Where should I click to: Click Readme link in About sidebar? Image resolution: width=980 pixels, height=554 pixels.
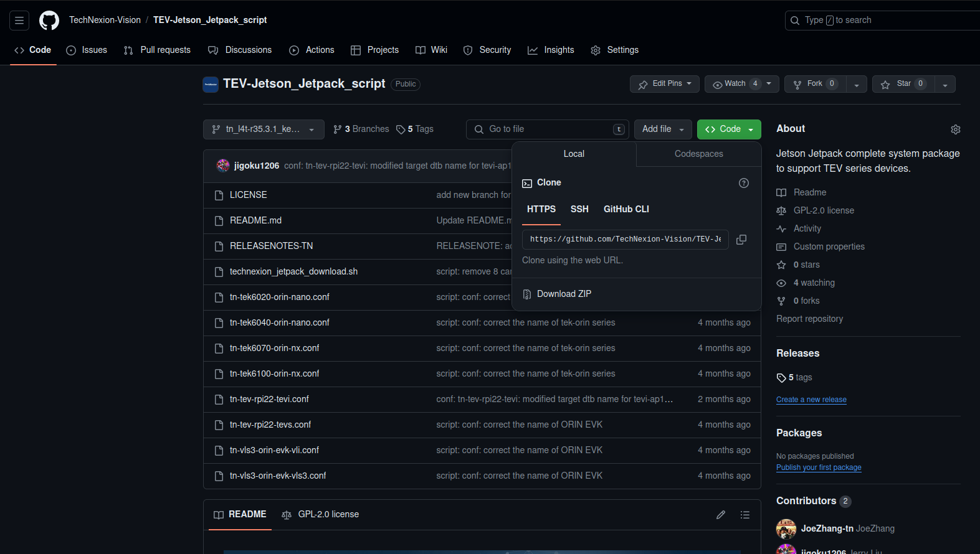[801, 193]
